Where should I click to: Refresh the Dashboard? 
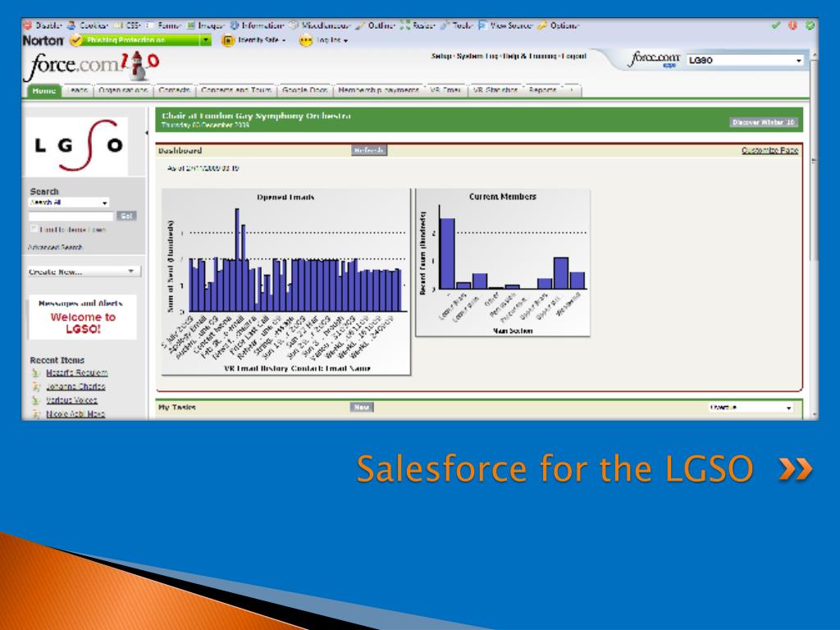pyautogui.click(x=369, y=151)
